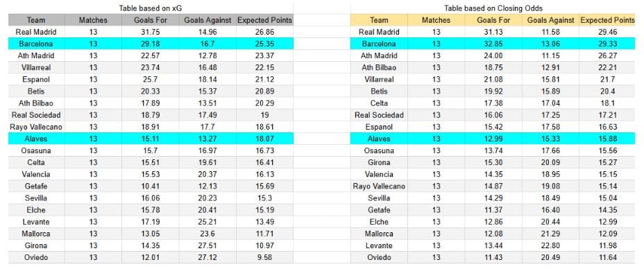Click Expected Points header in xG table
644x269 pixels.
coord(265,20)
